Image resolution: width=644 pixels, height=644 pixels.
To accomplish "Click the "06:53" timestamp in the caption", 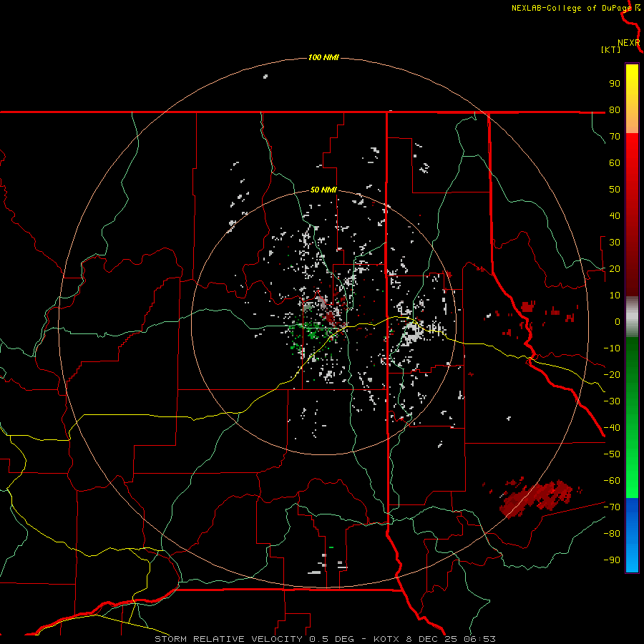I will point(479,639).
